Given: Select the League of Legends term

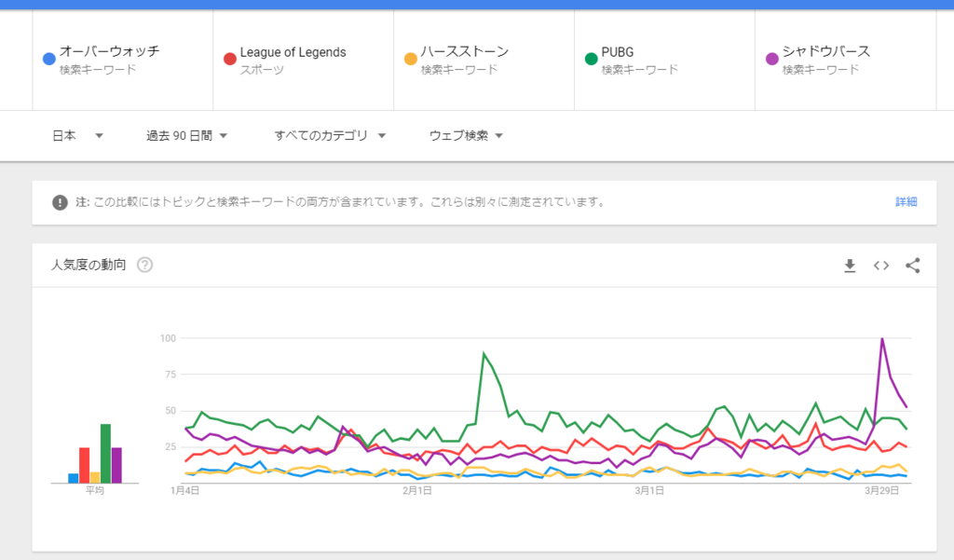Looking at the screenshot, I should tap(293, 52).
